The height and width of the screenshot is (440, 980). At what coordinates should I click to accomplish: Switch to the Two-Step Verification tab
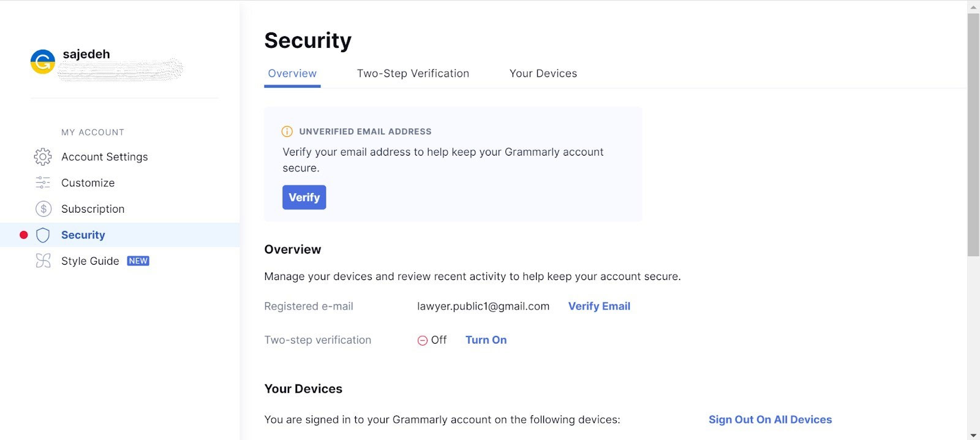click(413, 74)
